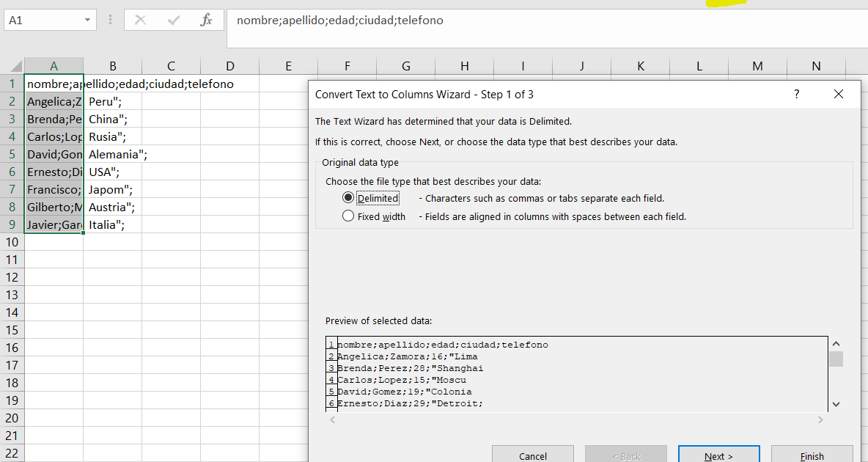
Task: Close the Convert Text to Columns dialog
Action: click(x=839, y=94)
